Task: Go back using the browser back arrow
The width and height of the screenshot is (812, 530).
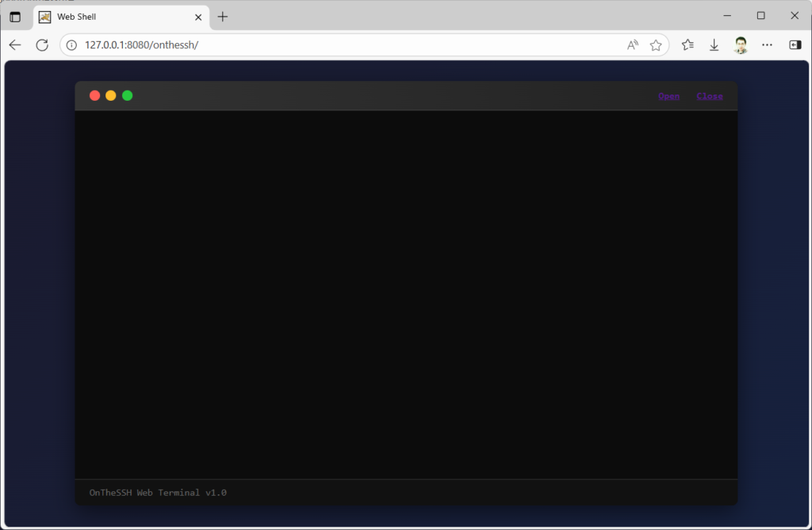Action: click(x=15, y=45)
